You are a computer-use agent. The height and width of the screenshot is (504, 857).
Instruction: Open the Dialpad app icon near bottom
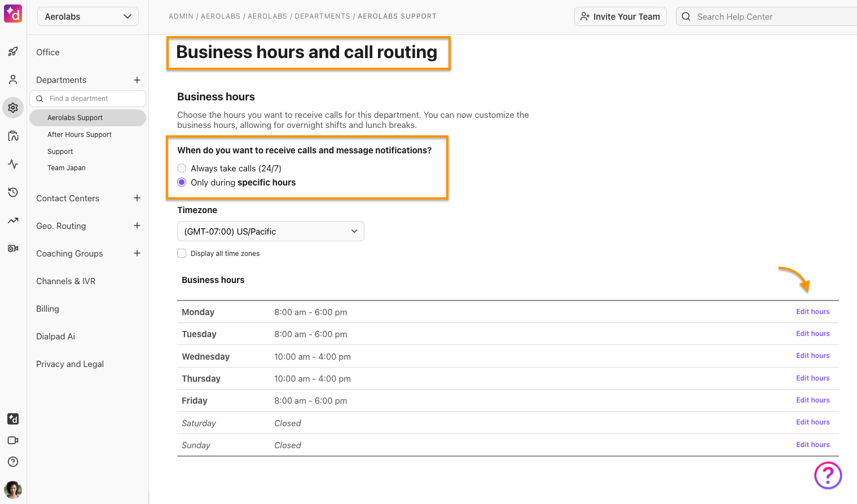pos(13,419)
